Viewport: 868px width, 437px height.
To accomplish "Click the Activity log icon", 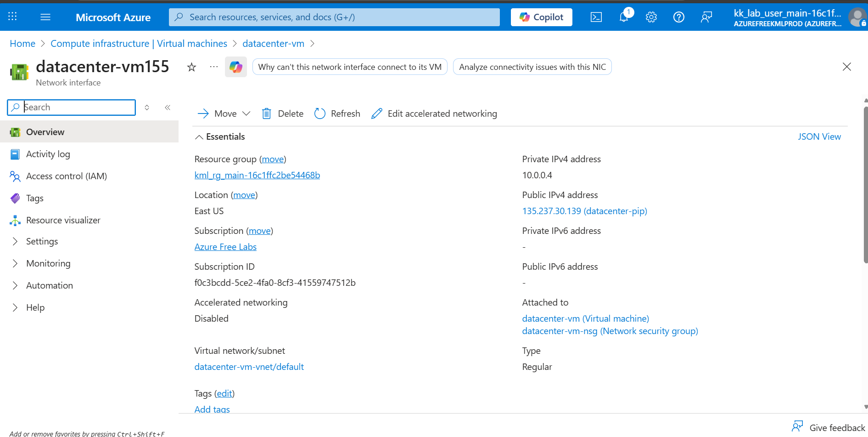I will pyautogui.click(x=15, y=154).
